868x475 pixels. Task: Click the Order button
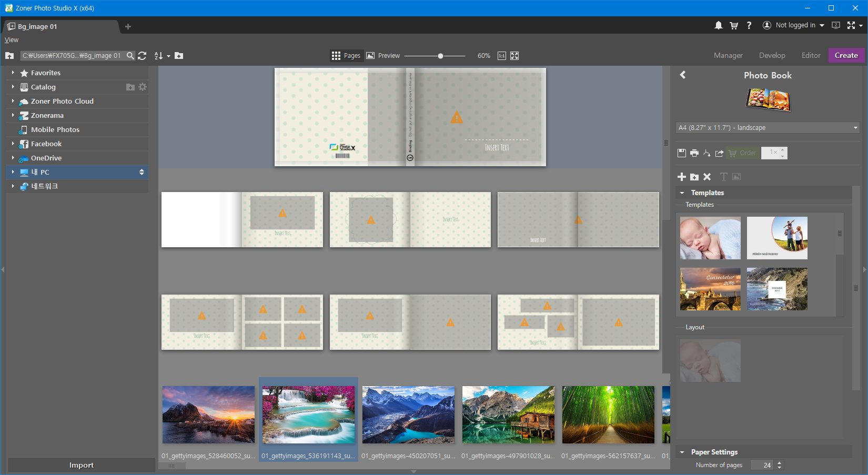742,153
